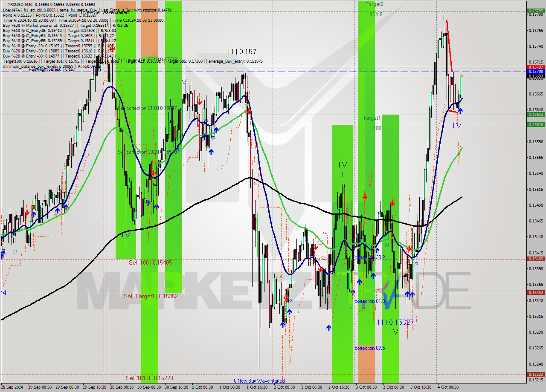546x392 pixels.
Task: Select the 0.15315 price axis value
Action: click(536, 316)
